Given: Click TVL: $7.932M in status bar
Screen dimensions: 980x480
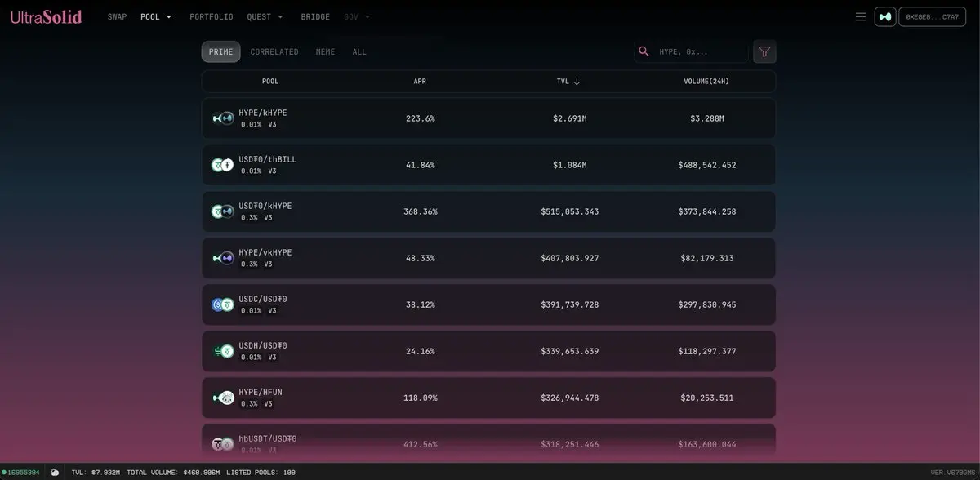Looking at the screenshot, I should (x=96, y=472).
